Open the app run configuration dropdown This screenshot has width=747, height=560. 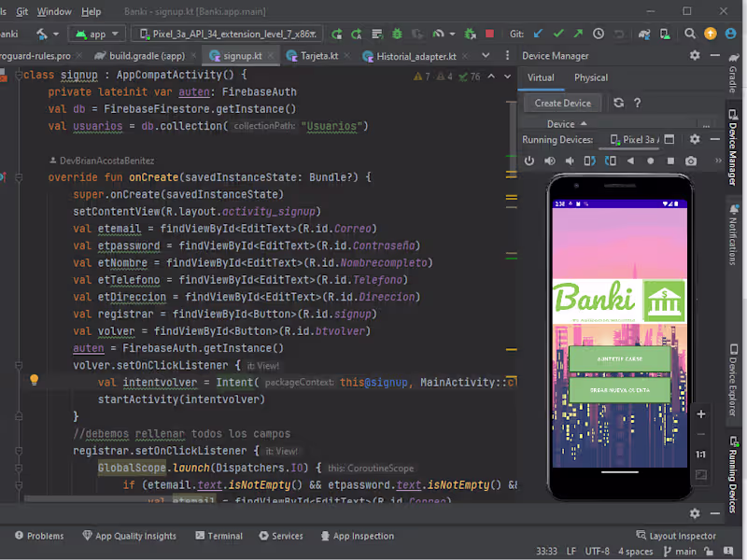(97, 34)
